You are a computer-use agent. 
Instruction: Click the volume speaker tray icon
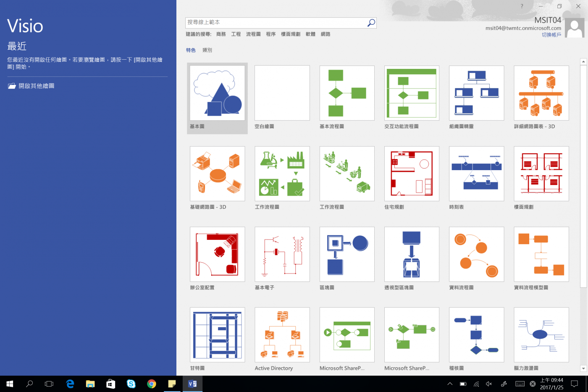pyautogui.click(x=489, y=384)
